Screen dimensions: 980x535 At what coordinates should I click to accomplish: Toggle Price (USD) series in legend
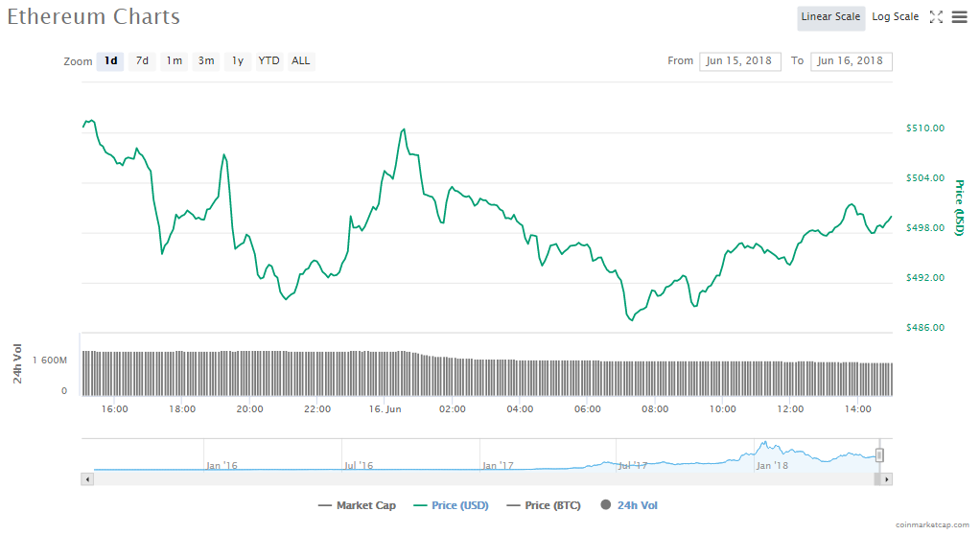tap(452, 505)
